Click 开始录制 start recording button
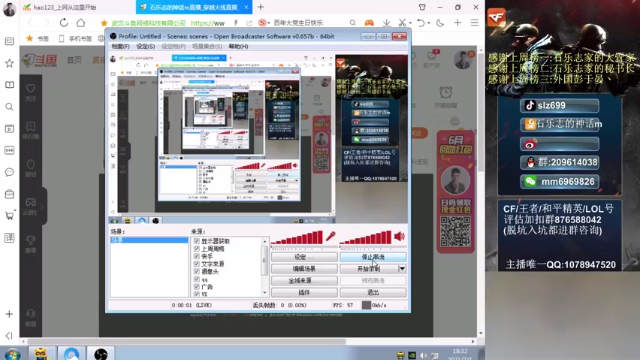The width and height of the screenshot is (640, 360). click(369, 269)
